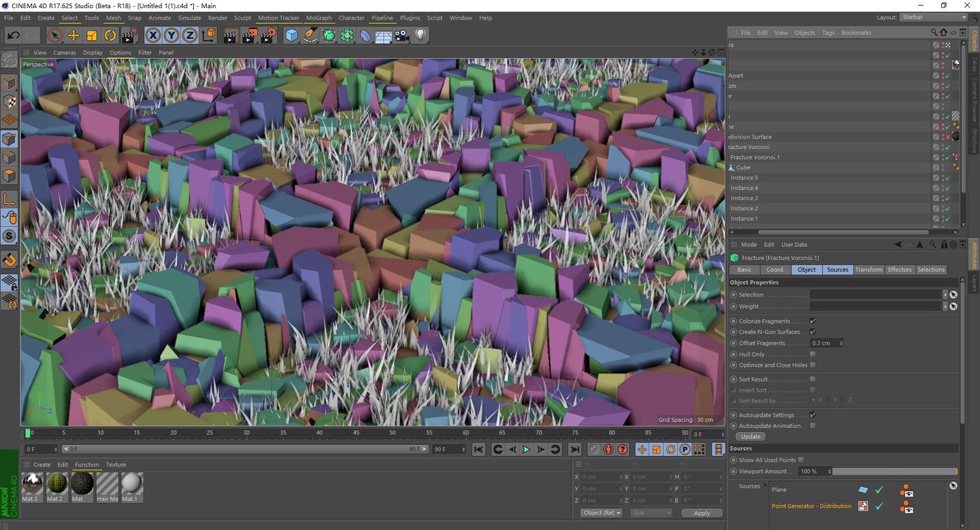The image size is (980, 530).
Task: Select the Move tool in the toolbar
Action: click(73, 35)
